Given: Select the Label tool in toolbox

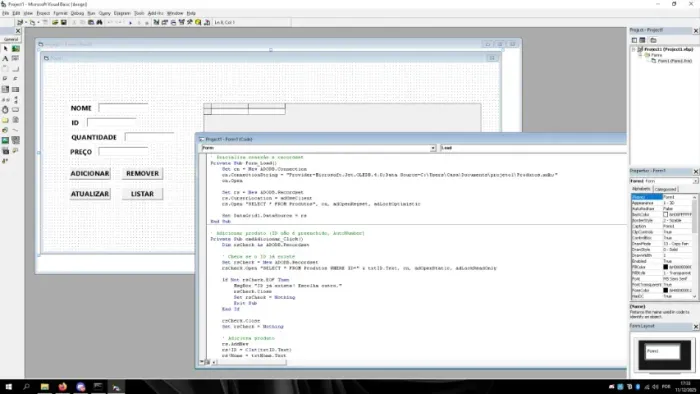Looking at the screenshot, I should [x=5, y=58].
